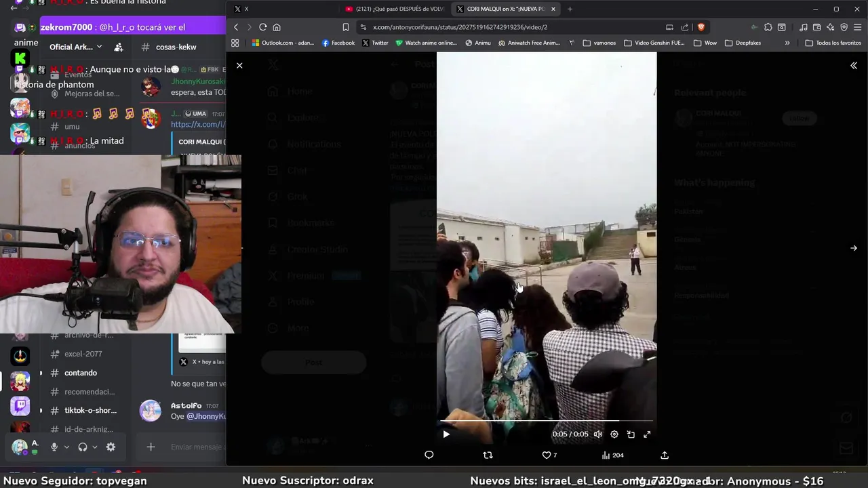Show hidden bookmarks with overflow chevron
This screenshot has width=868, height=488.
(787, 43)
